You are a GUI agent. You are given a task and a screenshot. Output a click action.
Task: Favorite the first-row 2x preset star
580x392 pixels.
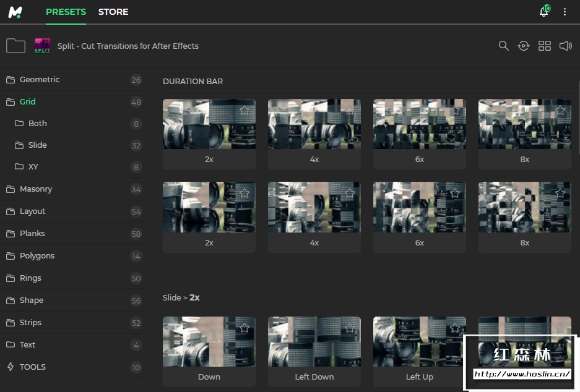click(244, 110)
